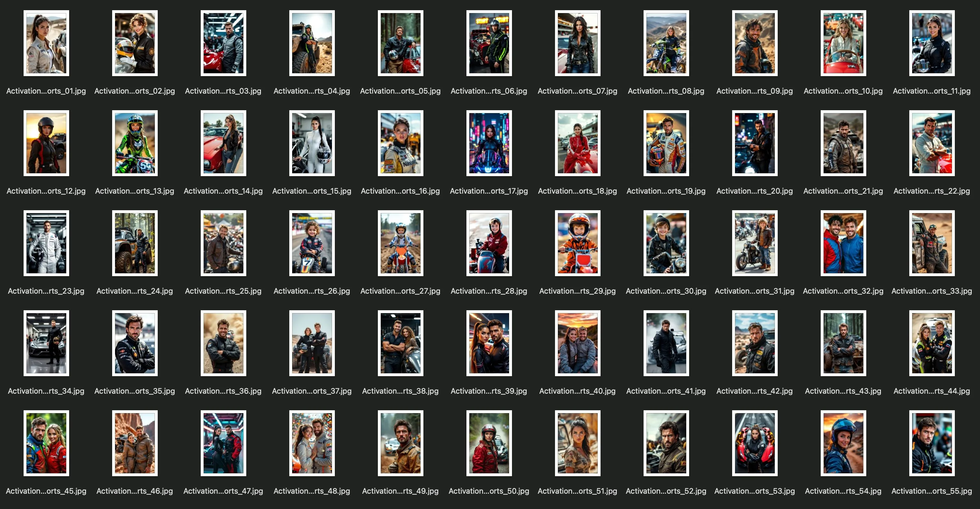This screenshot has height=509, width=980.
Task: Pick the Activation...orts_32.jpg thumbnail
Action: pos(843,243)
